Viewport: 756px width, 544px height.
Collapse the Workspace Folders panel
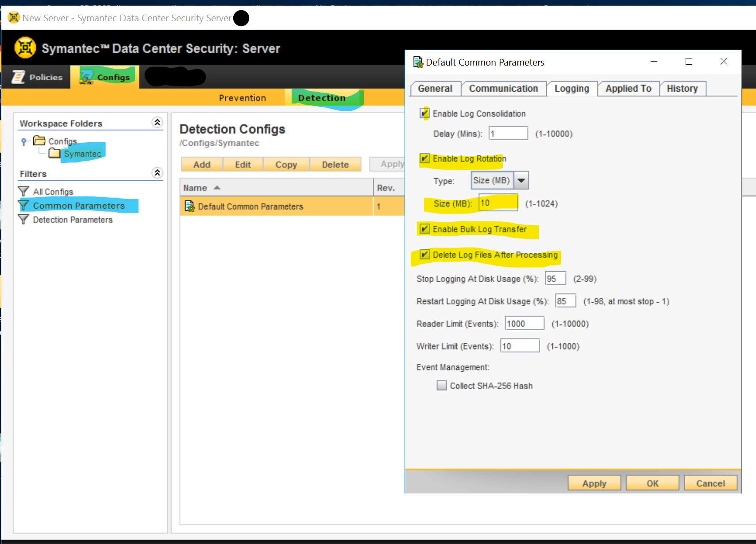[157, 123]
